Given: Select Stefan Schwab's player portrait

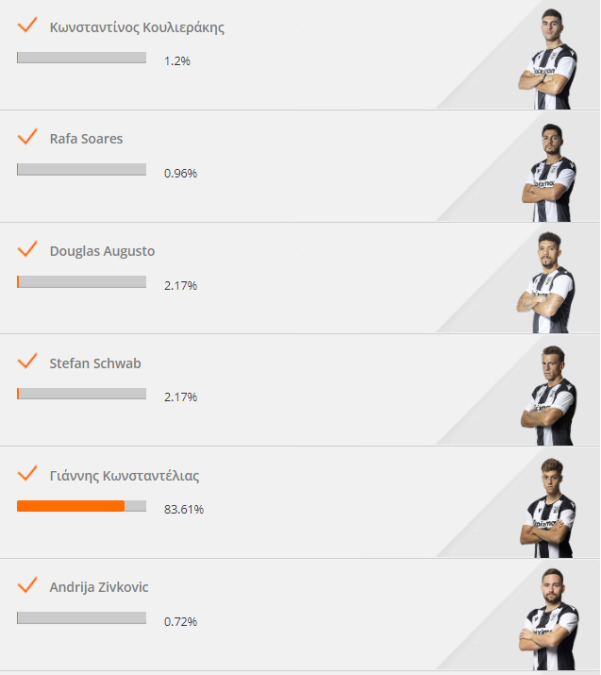Looking at the screenshot, I should (548, 395).
